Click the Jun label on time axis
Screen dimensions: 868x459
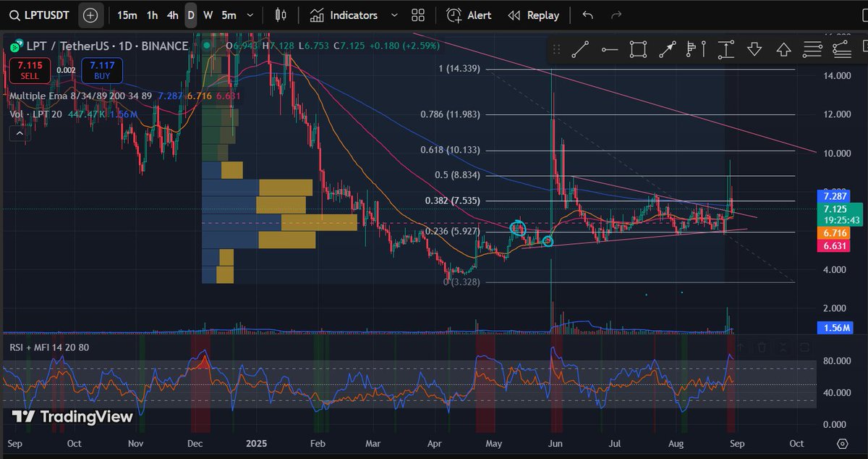(555, 442)
